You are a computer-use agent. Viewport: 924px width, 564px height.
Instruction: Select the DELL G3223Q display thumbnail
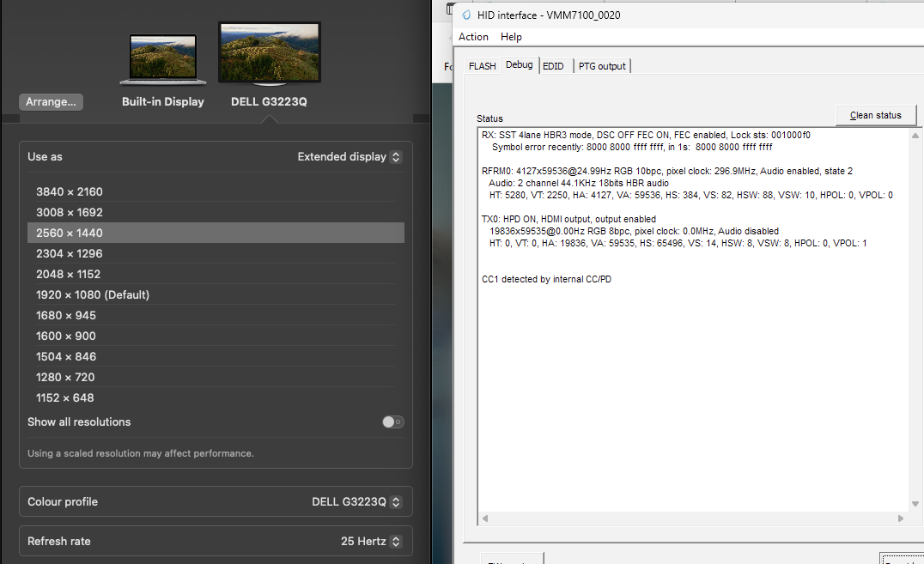coord(269,52)
